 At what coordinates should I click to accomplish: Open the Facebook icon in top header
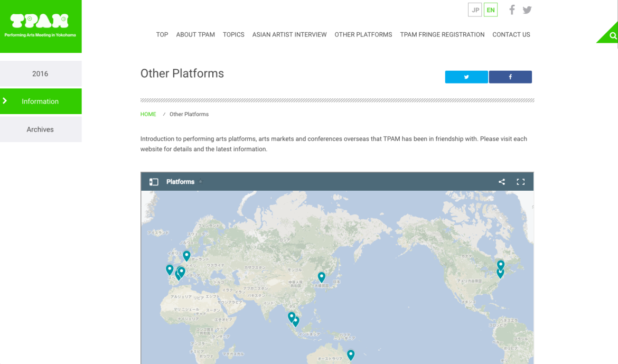click(511, 10)
